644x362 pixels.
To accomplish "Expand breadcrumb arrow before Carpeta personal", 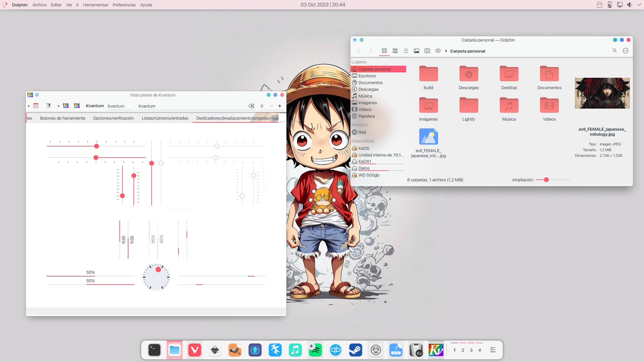I will 446,51.
